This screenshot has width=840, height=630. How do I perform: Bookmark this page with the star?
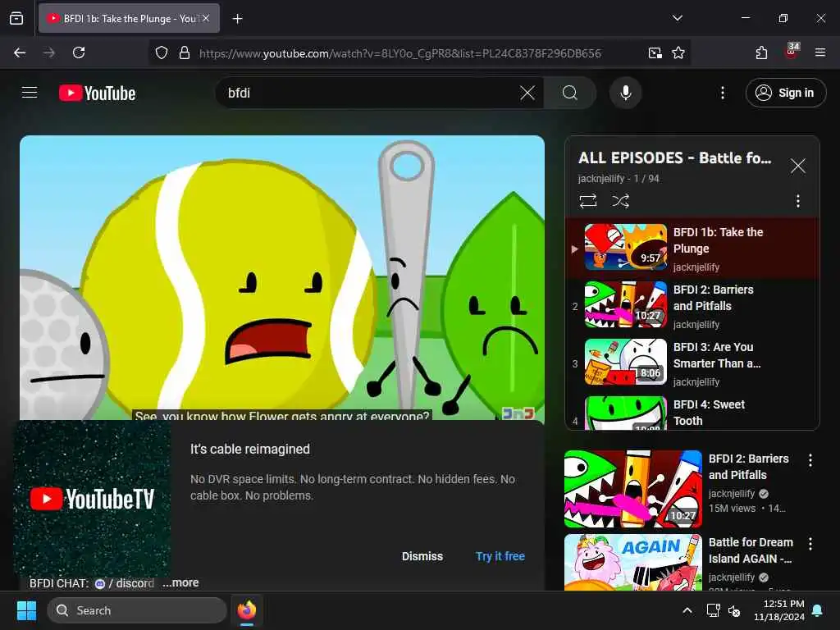point(678,52)
